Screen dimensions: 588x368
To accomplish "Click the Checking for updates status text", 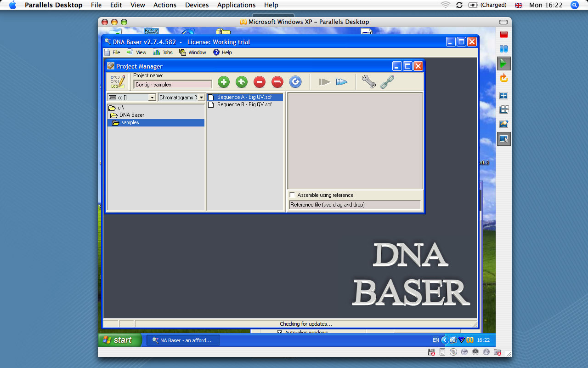I will pyautogui.click(x=306, y=324).
